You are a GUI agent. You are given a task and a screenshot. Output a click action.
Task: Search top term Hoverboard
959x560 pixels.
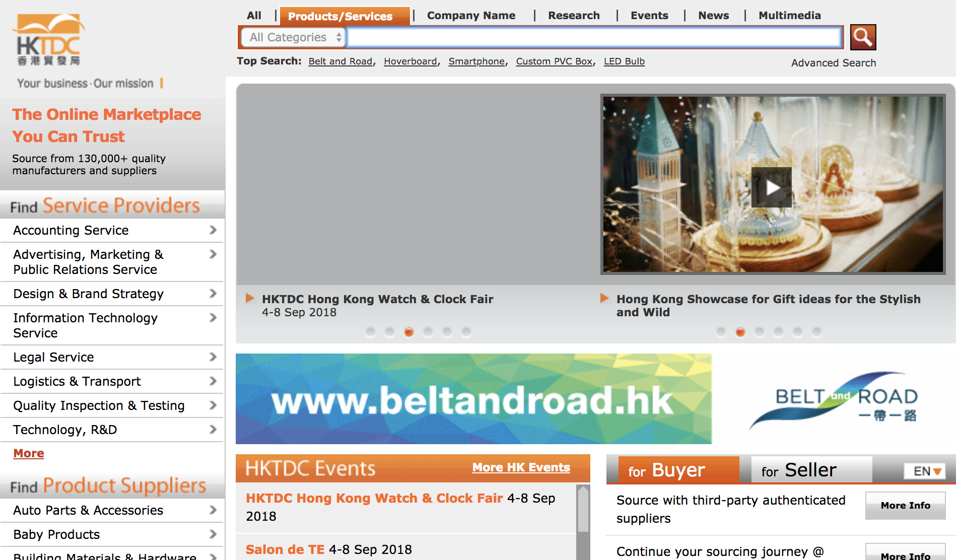click(410, 61)
